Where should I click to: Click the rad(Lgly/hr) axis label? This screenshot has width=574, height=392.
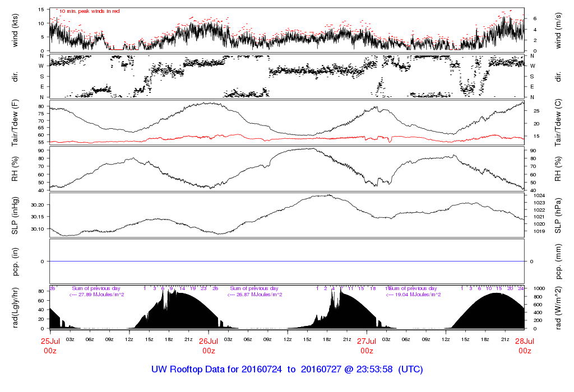tap(15, 307)
